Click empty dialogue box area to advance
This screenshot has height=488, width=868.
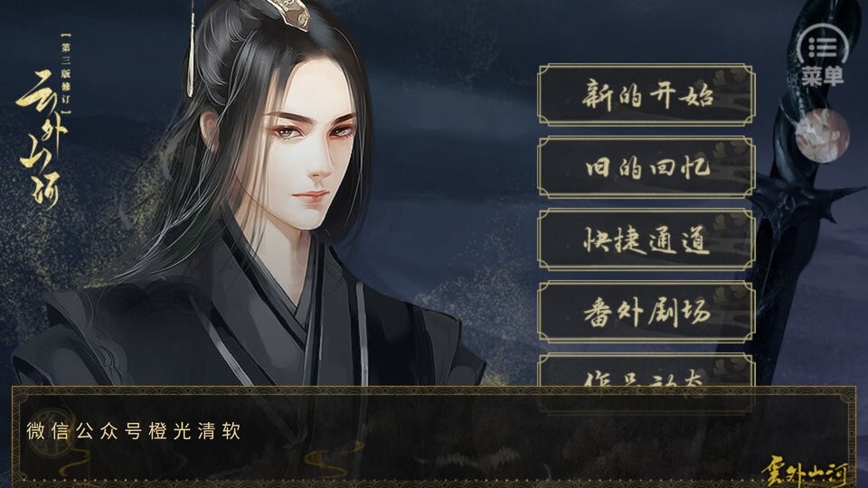tap(498, 437)
